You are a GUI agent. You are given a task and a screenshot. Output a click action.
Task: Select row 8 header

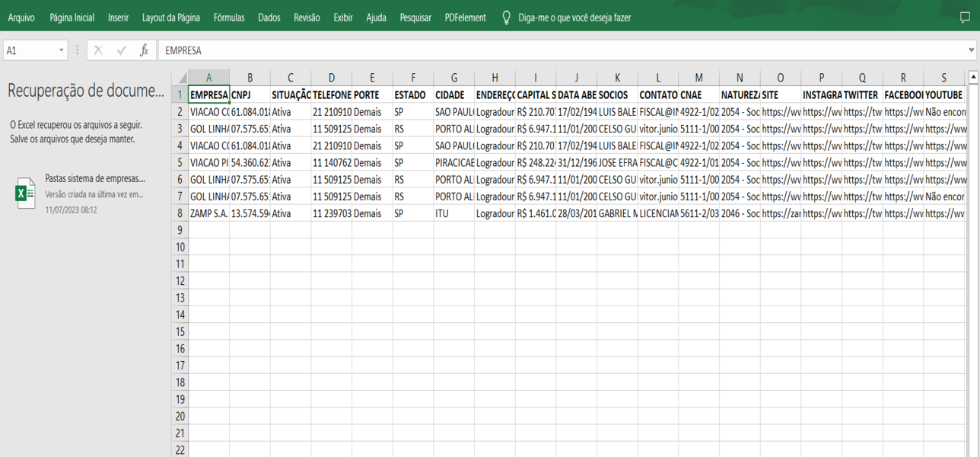pos(180,213)
